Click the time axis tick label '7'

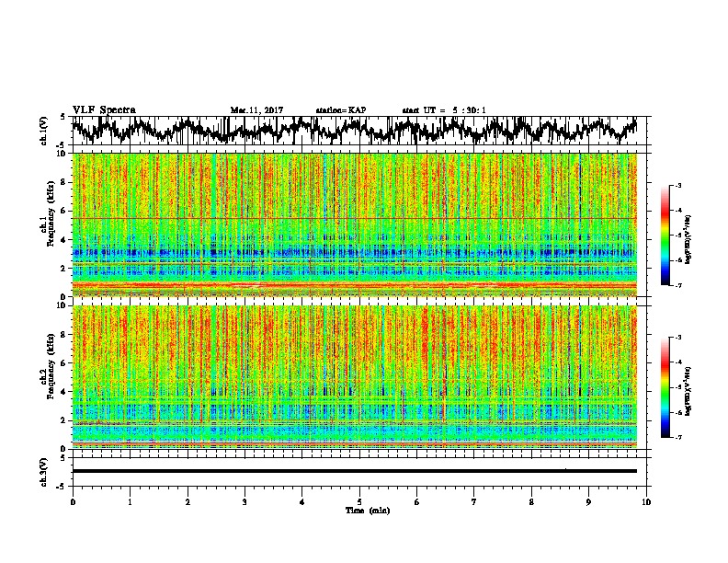click(x=474, y=502)
